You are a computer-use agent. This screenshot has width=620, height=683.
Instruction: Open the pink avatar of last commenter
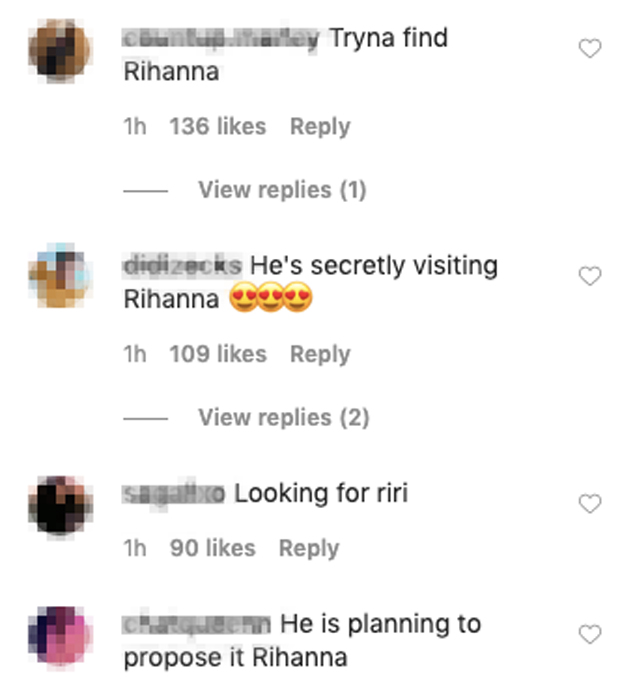tap(60, 636)
